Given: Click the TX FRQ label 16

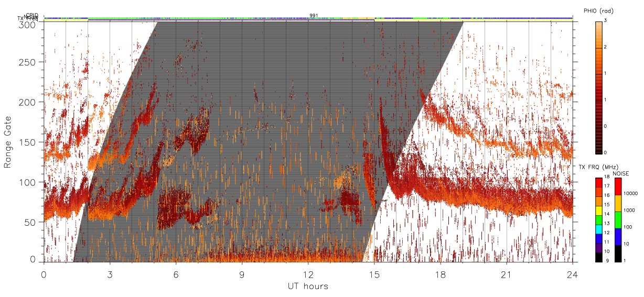Looking at the screenshot, I should [607, 196].
